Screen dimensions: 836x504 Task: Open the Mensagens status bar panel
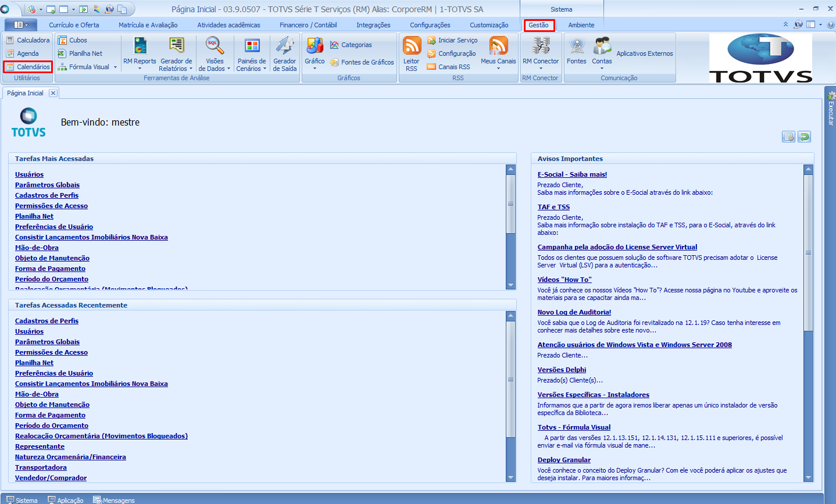114,500
